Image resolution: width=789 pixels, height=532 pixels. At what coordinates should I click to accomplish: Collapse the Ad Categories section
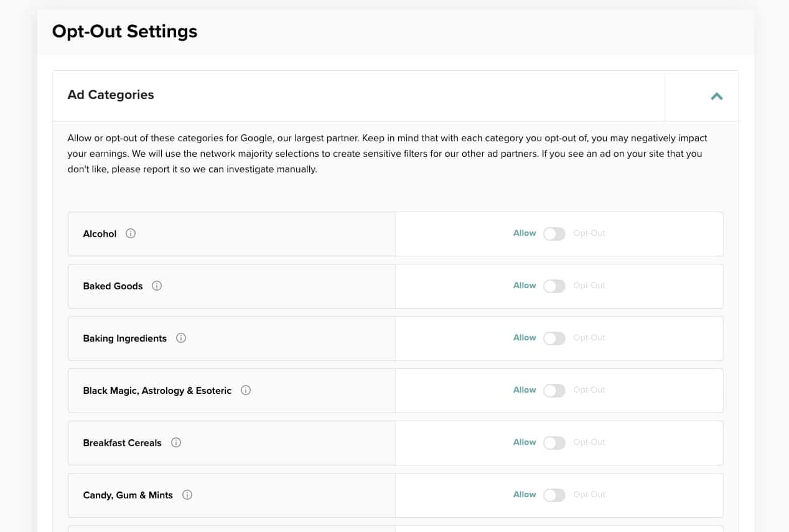(716, 96)
